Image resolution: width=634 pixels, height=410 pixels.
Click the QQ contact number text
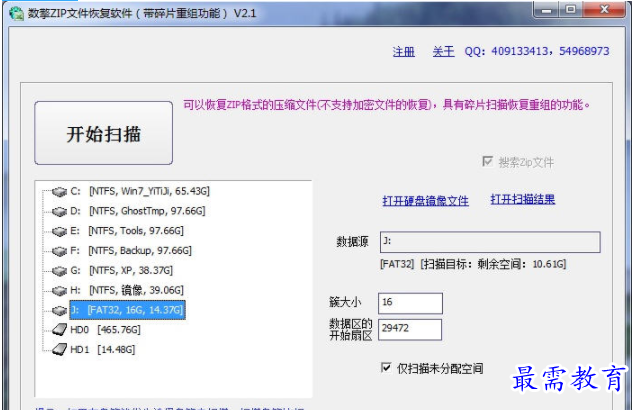537,51
